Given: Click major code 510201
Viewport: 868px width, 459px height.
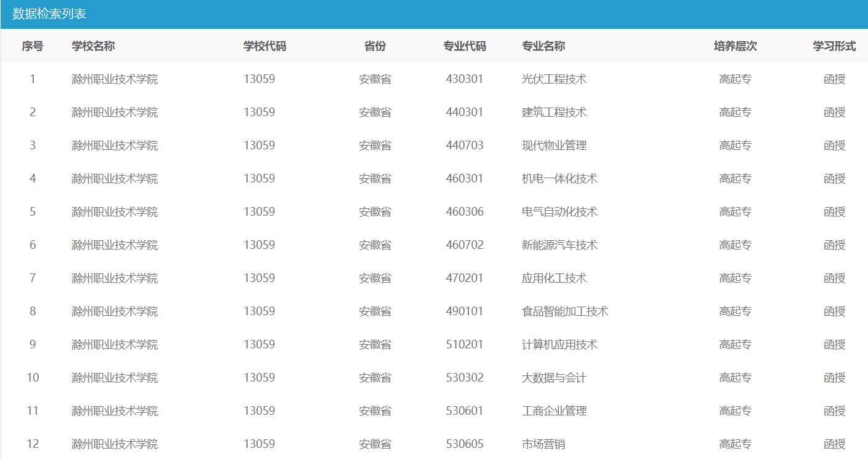Looking at the screenshot, I should pos(465,345).
